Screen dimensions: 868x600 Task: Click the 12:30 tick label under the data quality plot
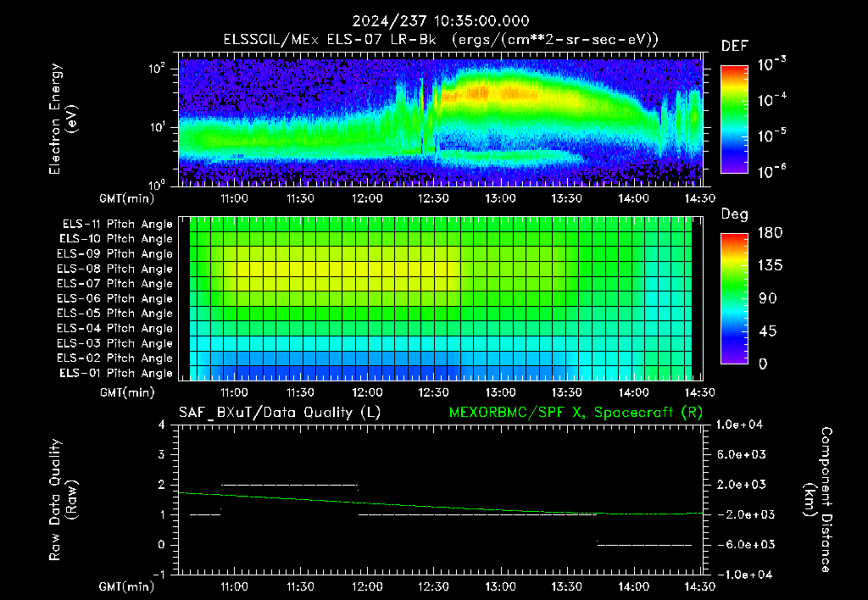pos(433,586)
